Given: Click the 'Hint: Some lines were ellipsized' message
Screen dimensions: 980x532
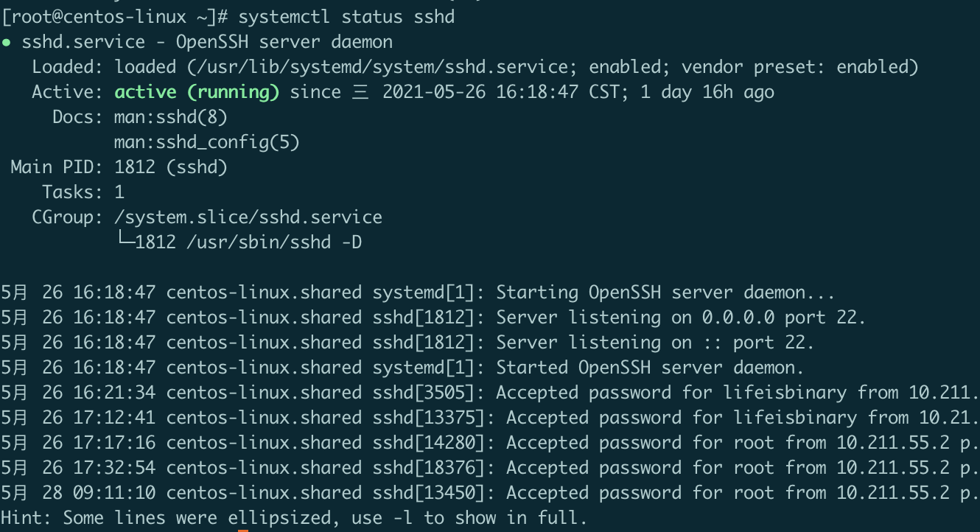Looking at the screenshot, I should coord(294,518).
